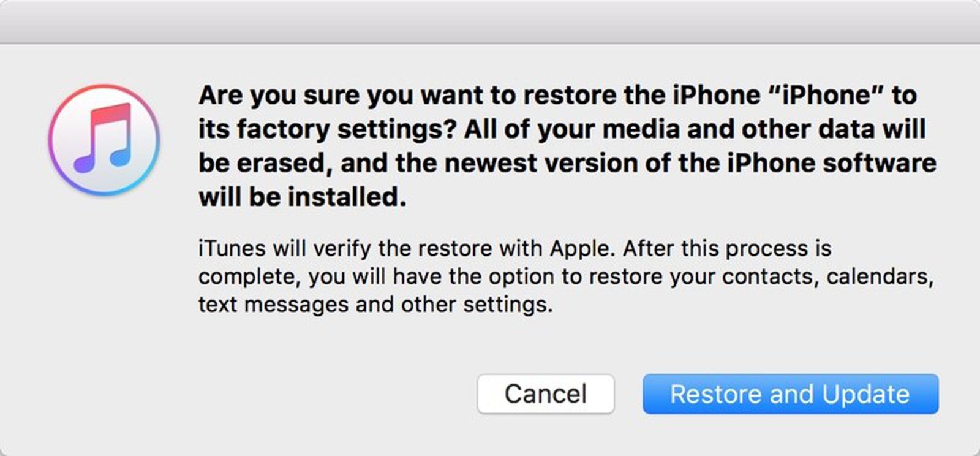
Task: Click the line "text messages and other settings."
Action: (375, 305)
